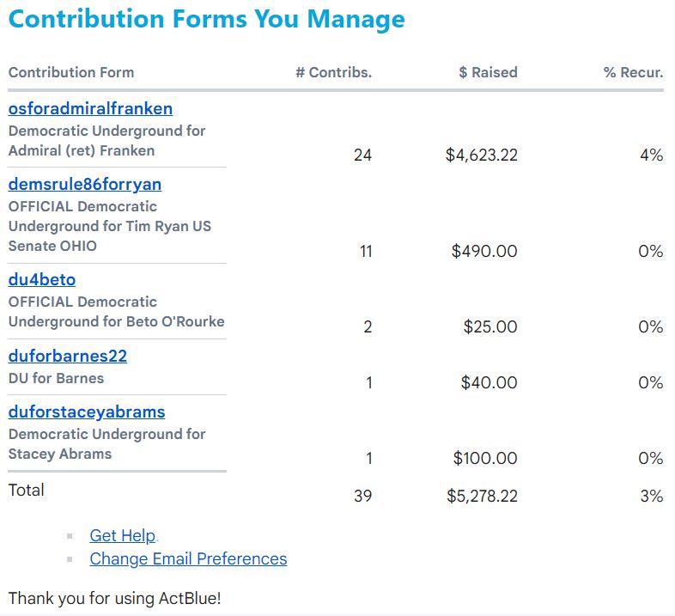
Task: Open Change Email Preferences link
Action: click(x=188, y=558)
